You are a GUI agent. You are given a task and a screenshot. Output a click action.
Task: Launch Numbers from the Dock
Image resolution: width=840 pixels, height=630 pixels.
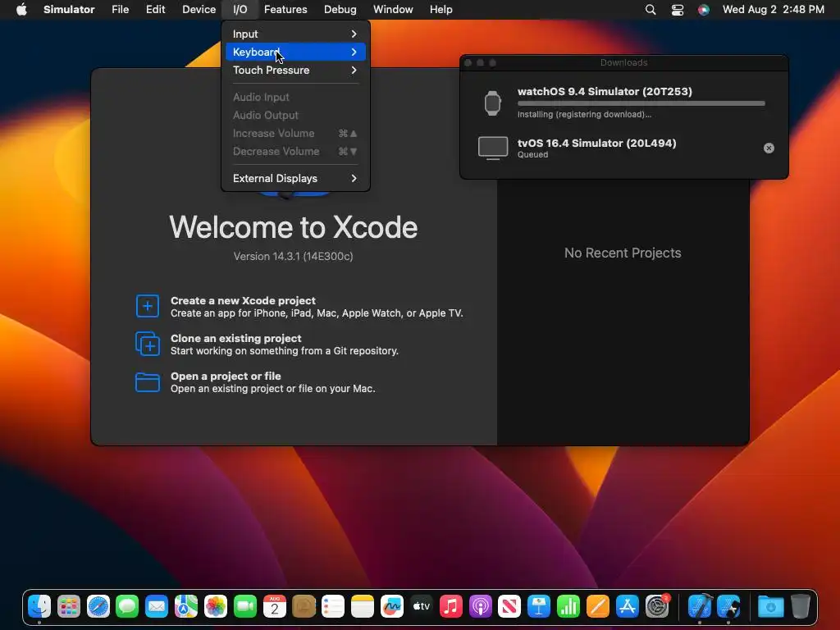[568, 606]
